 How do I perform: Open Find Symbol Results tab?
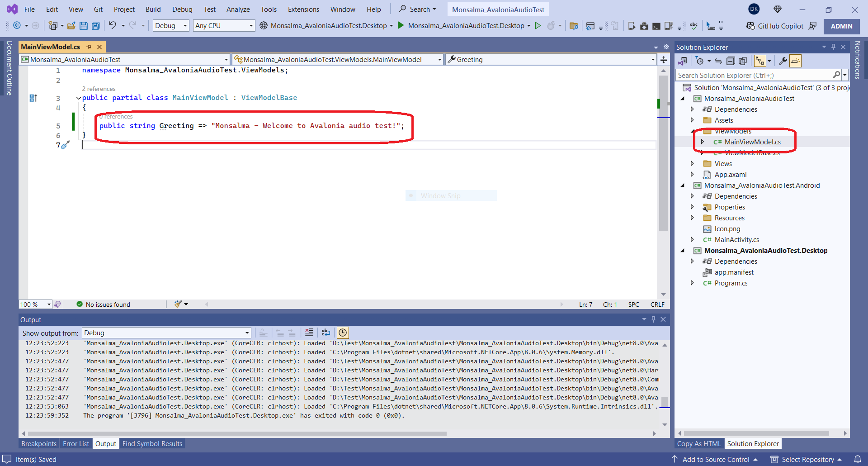tap(152, 444)
